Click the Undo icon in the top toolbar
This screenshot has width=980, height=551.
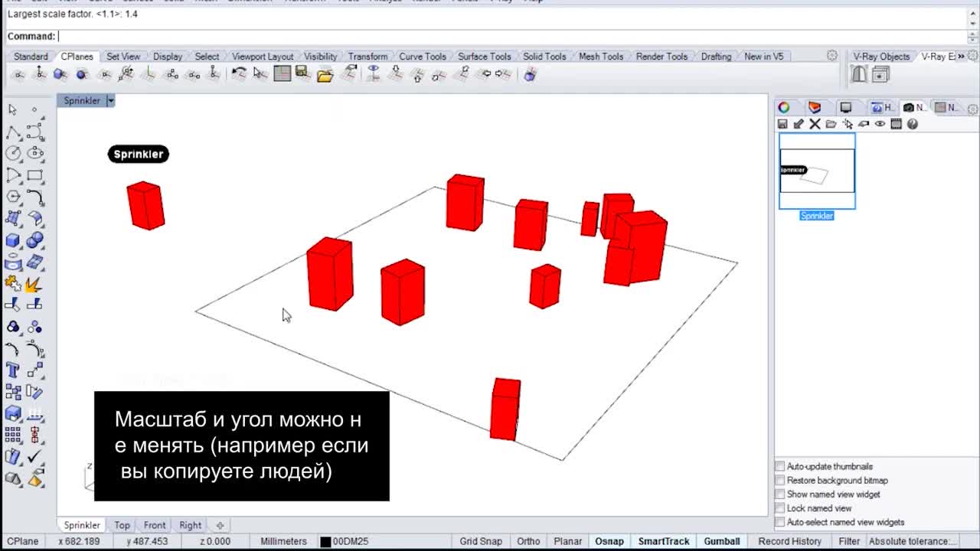pos(238,74)
